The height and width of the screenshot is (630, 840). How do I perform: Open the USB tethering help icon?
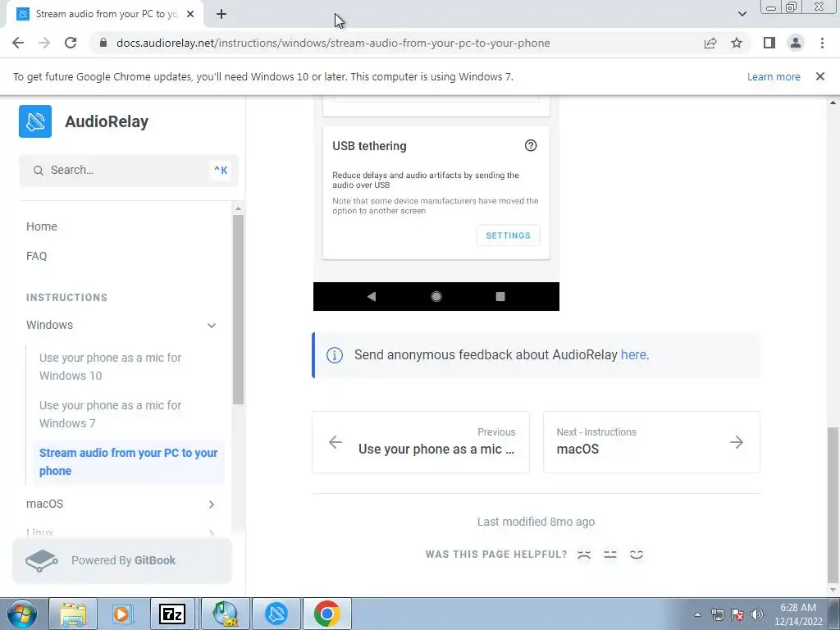[531, 146]
